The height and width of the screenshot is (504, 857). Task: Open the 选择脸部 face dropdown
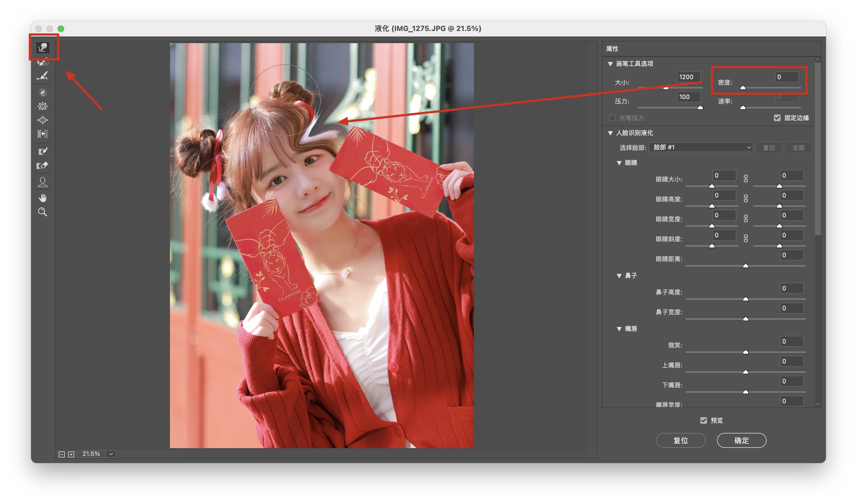[701, 147]
